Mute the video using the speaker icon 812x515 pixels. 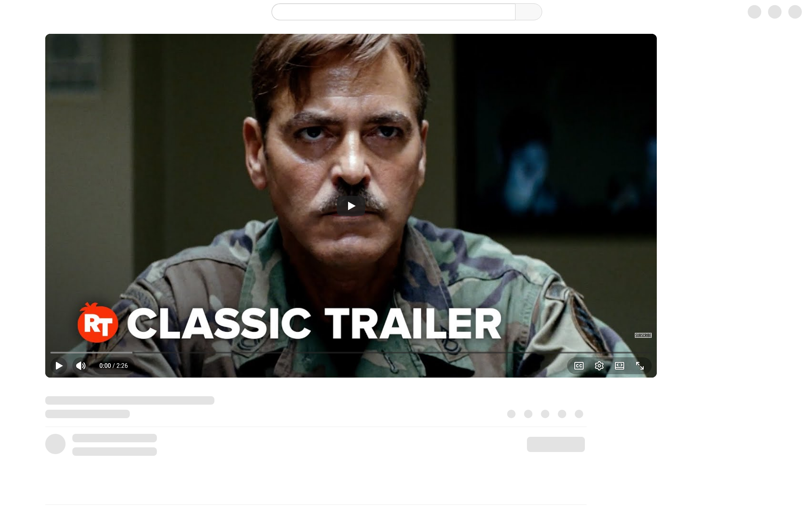coord(81,366)
